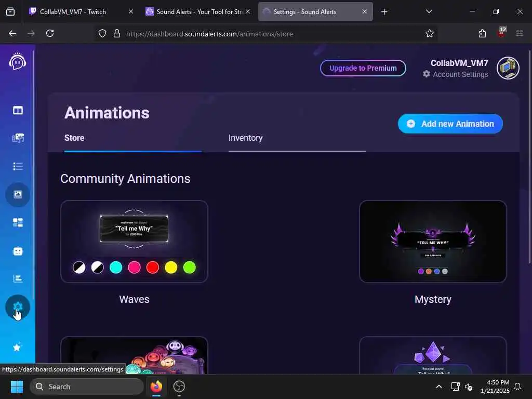Open the notification bell in taskbar
Image resolution: width=532 pixels, height=399 pixels.
pos(517,387)
